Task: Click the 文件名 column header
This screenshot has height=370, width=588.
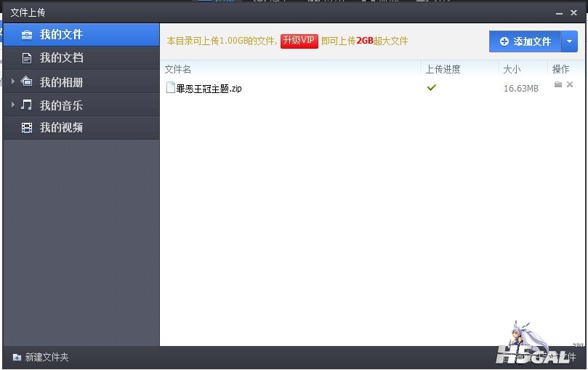Action: click(178, 69)
